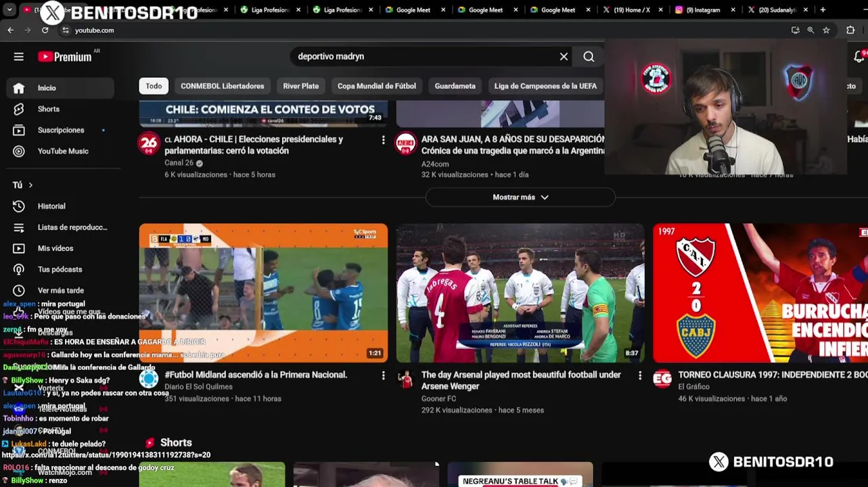Open Tus pódcasts in the sidebar
Screen dimensions: 868x487
pos(60,269)
